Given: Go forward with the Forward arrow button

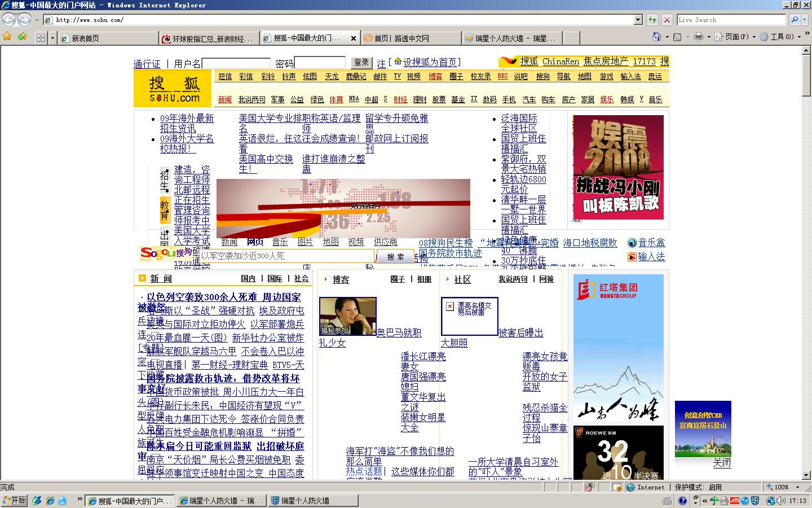Looking at the screenshot, I should click(x=24, y=20).
